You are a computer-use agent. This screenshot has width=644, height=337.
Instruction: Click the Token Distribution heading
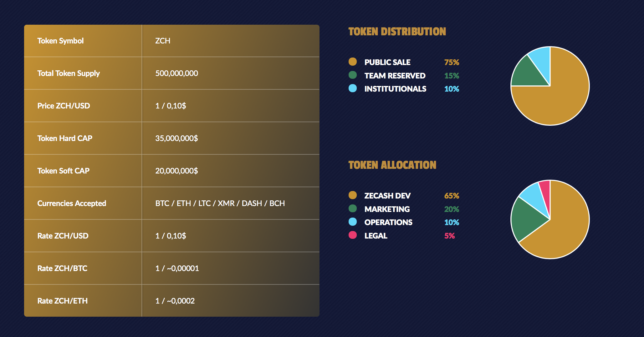pyautogui.click(x=397, y=32)
